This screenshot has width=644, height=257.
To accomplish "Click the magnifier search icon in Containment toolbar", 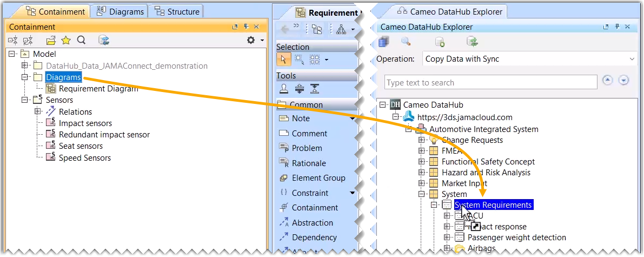I will pos(81,40).
